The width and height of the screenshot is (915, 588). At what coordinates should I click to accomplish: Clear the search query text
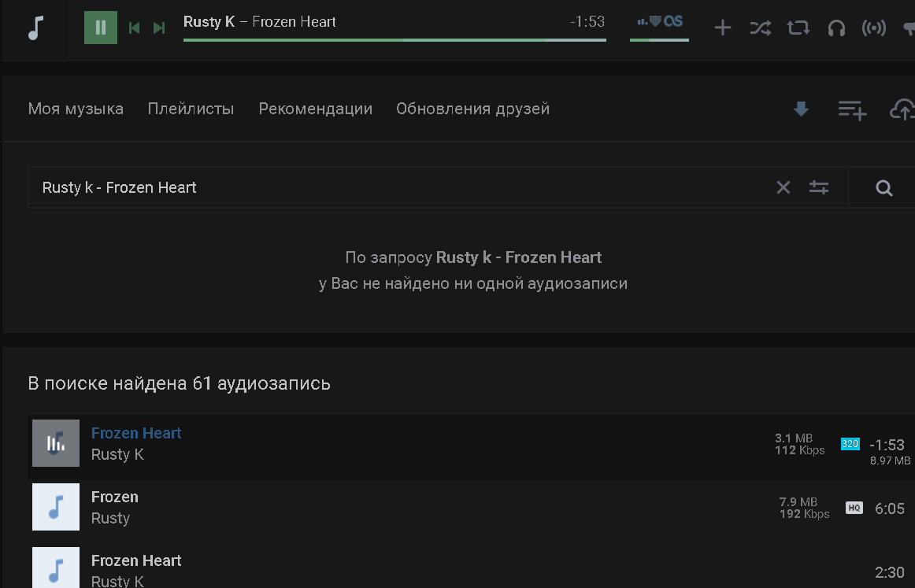[783, 187]
